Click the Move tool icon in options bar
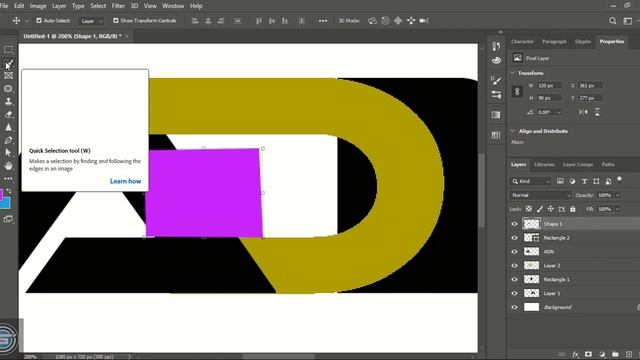The image size is (640, 360). click(x=16, y=20)
